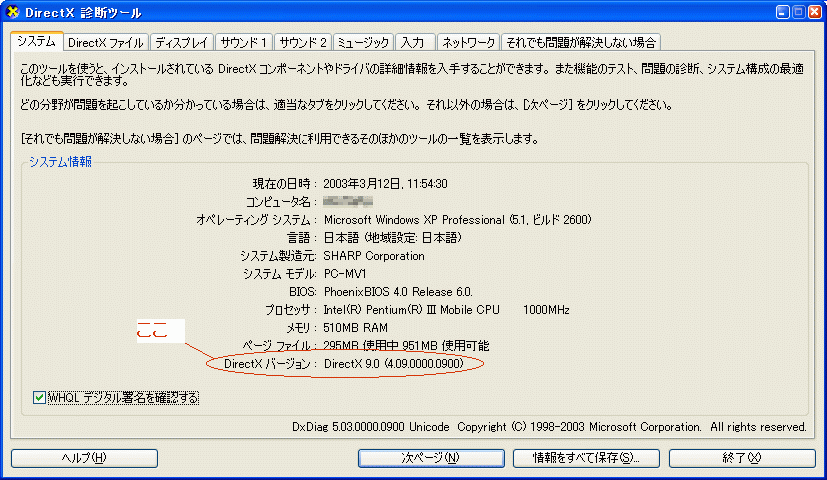Click the PC-MV1 system model value
827x480 pixels.
tap(345, 274)
